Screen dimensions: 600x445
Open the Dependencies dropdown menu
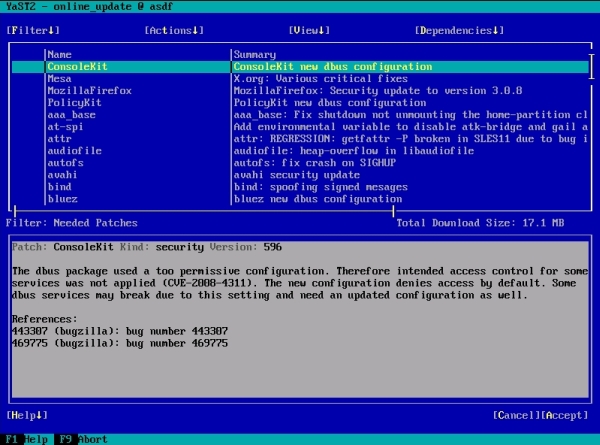pos(459,30)
